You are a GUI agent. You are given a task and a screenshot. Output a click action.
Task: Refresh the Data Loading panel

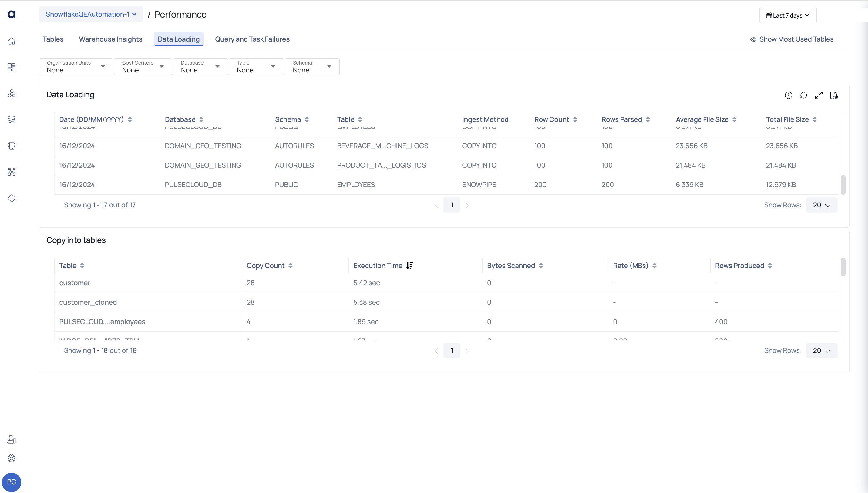coord(804,95)
